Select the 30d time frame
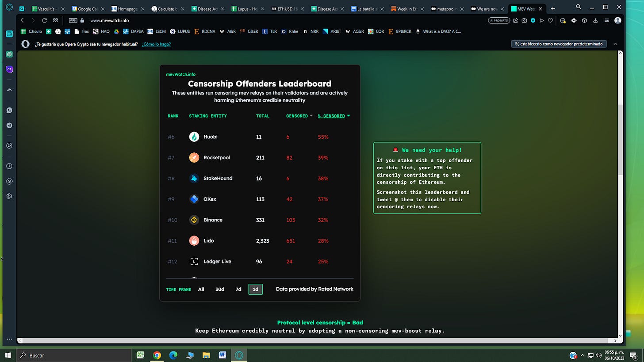The image size is (644, 362). [x=220, y=289]
